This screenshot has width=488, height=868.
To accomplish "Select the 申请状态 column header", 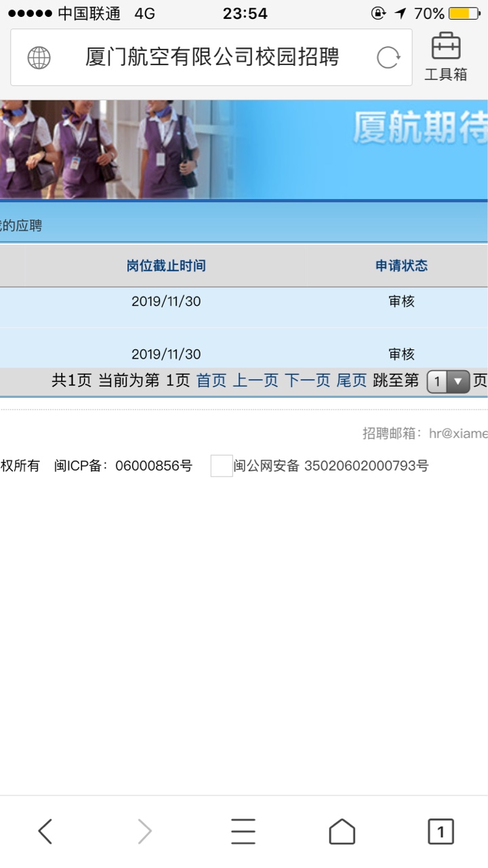I will tap(402, 266).
